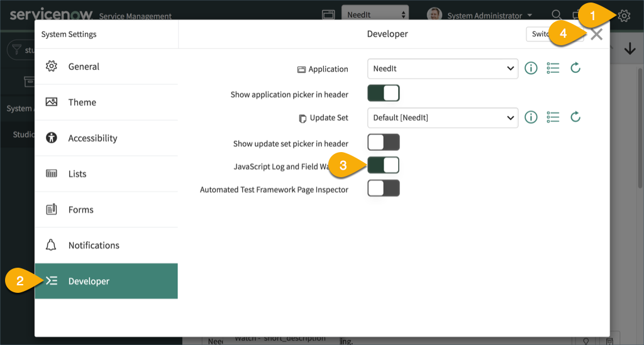Click the info icon next to Update Set

[531, 117]
